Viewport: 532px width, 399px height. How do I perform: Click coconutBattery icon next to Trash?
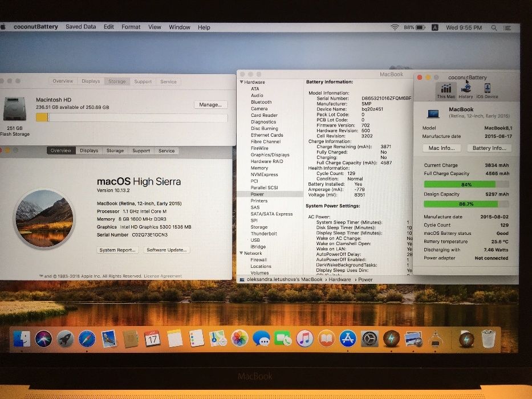coord(466,339)
